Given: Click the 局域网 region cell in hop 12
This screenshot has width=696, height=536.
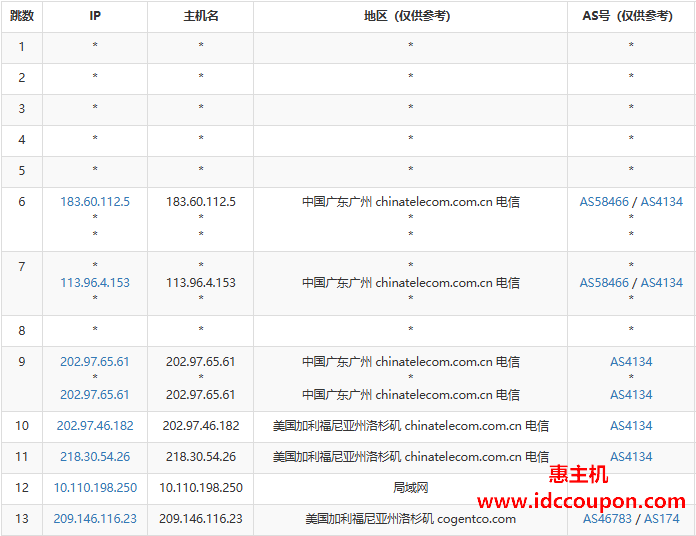Looking at the screenshot, I should click(410, 488).
